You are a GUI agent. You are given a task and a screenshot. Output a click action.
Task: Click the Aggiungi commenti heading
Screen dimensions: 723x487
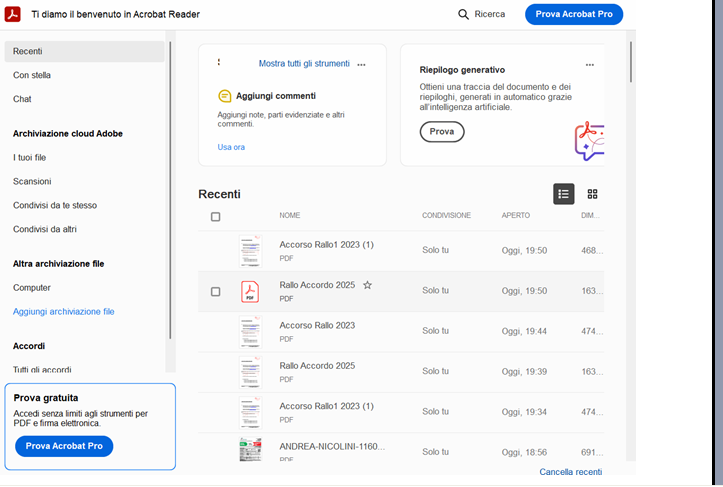tap(276, 96)
